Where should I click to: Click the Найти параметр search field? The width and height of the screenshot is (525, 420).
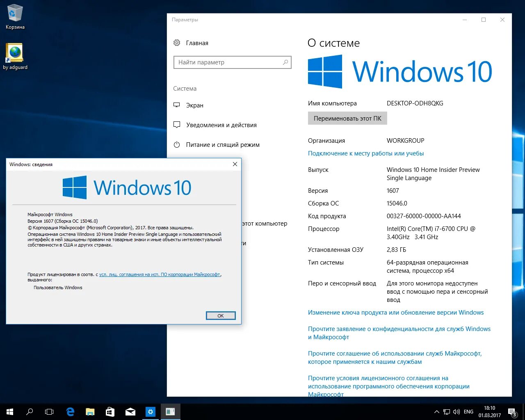232,62
